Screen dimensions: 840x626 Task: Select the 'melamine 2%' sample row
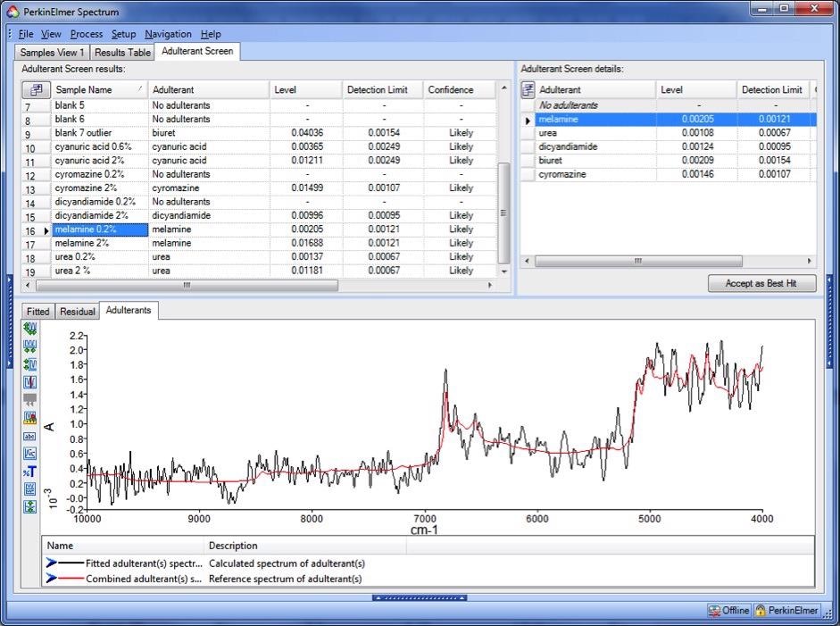click(260, 243)
